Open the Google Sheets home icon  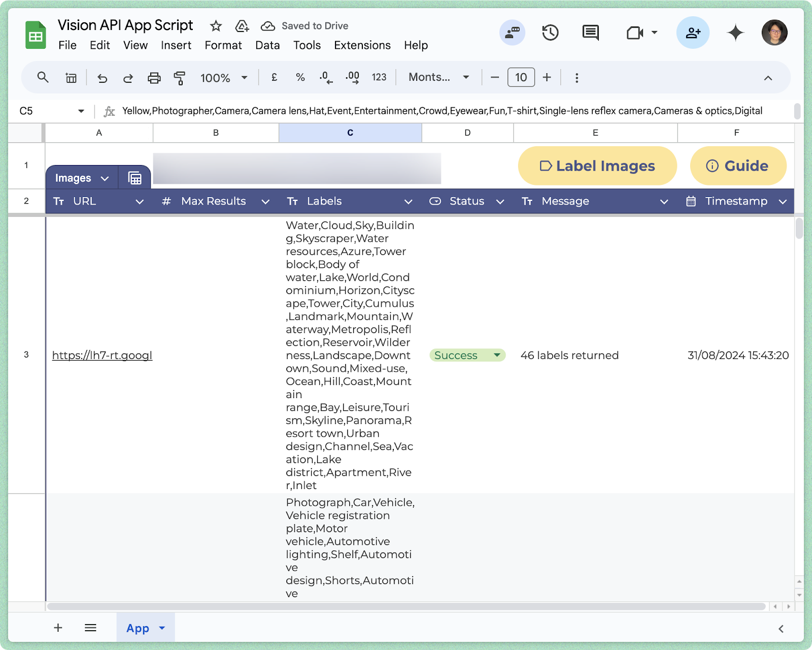(36, 35)
